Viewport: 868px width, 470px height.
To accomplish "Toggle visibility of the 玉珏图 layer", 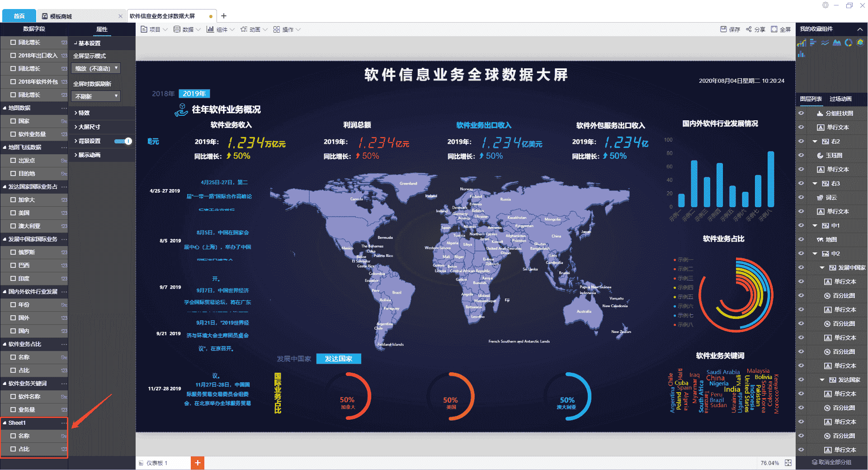I will tap(802, 156).
